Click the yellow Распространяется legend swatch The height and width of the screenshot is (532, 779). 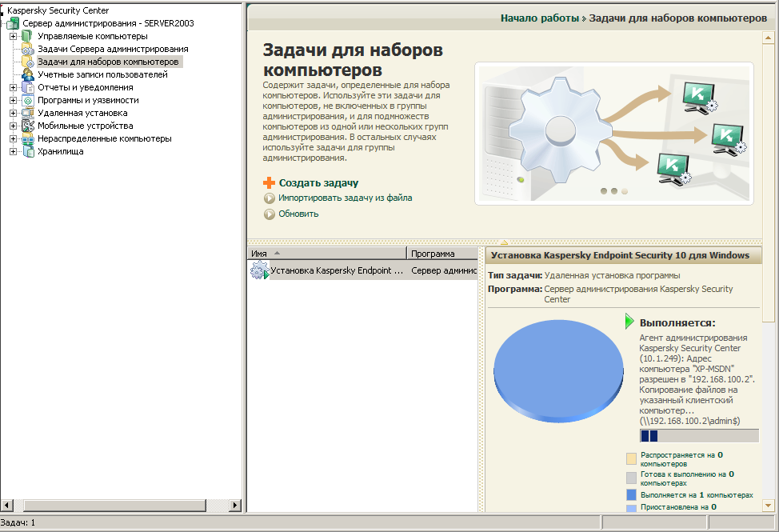point(631,458)
